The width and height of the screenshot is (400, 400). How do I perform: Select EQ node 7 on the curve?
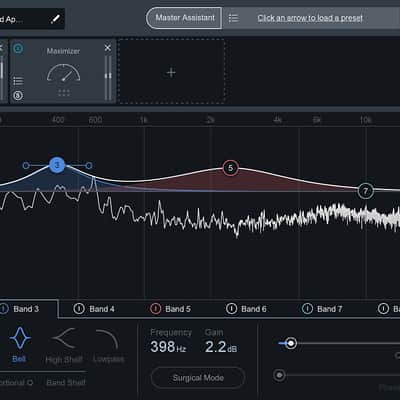(x=365, y=191)
